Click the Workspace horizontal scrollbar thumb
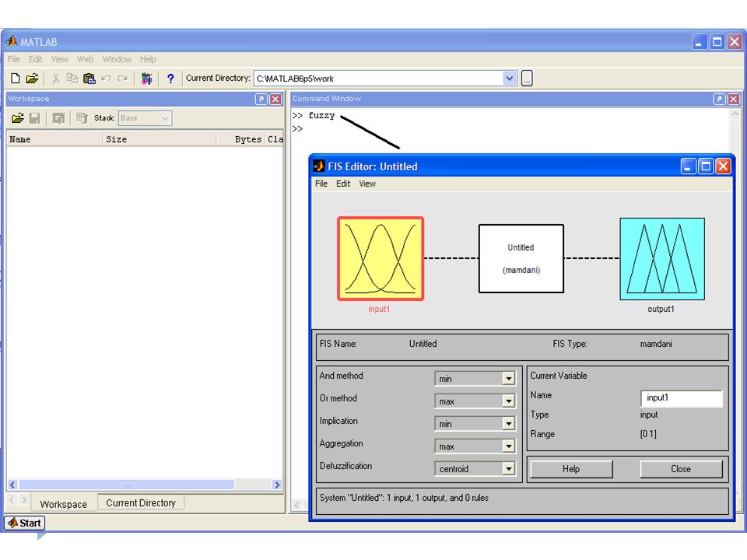Image resolution: width=747 pixels, height=560 pixels. click(x=127, y=485)
